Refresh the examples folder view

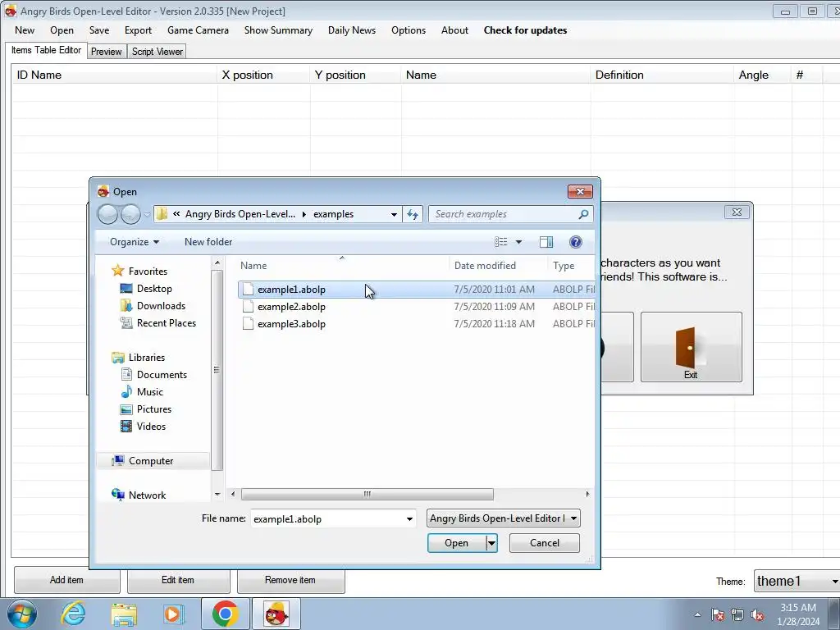pos(412,214)
